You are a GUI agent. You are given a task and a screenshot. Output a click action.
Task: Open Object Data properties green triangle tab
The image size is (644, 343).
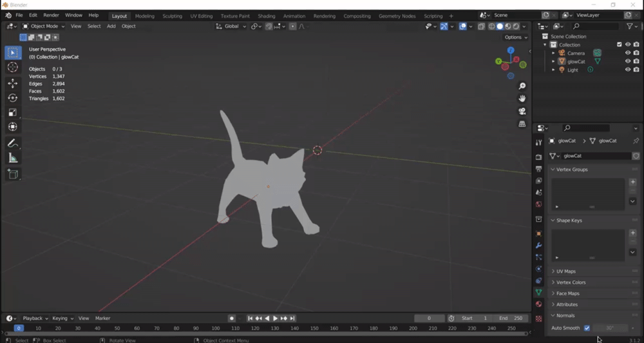(539, 293)
